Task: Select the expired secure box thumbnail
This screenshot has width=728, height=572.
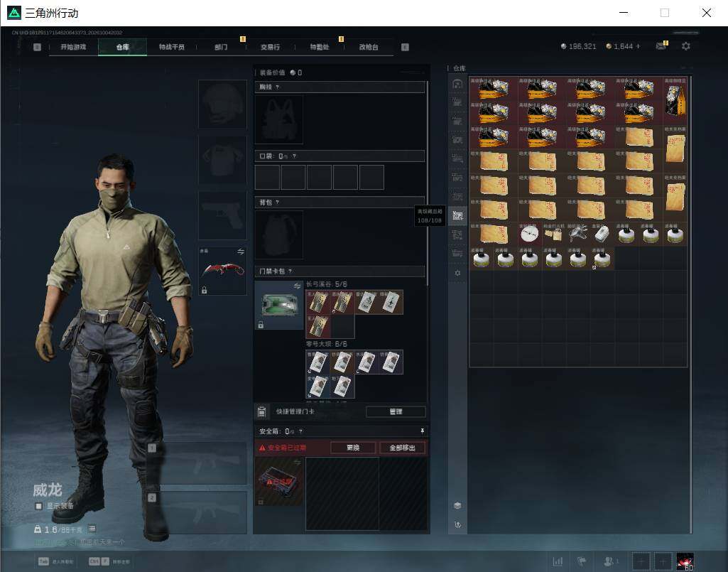Action: click(279, 481)
